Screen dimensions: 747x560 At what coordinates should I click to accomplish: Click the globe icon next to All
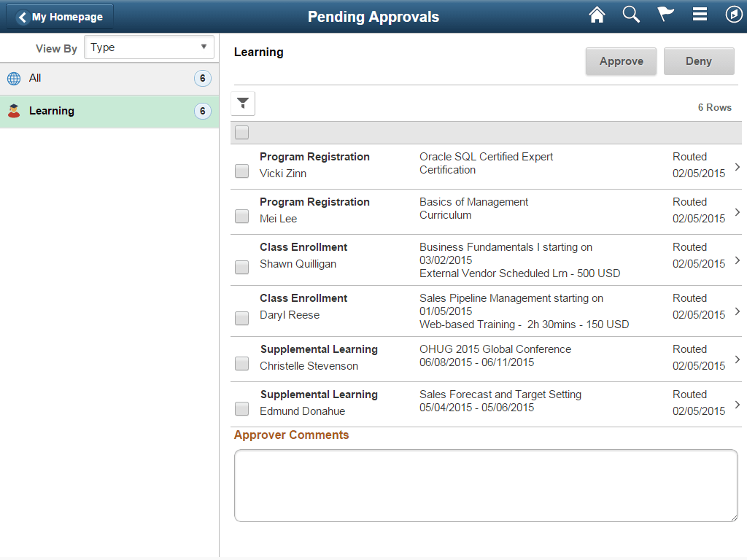(x=13, y=78)
